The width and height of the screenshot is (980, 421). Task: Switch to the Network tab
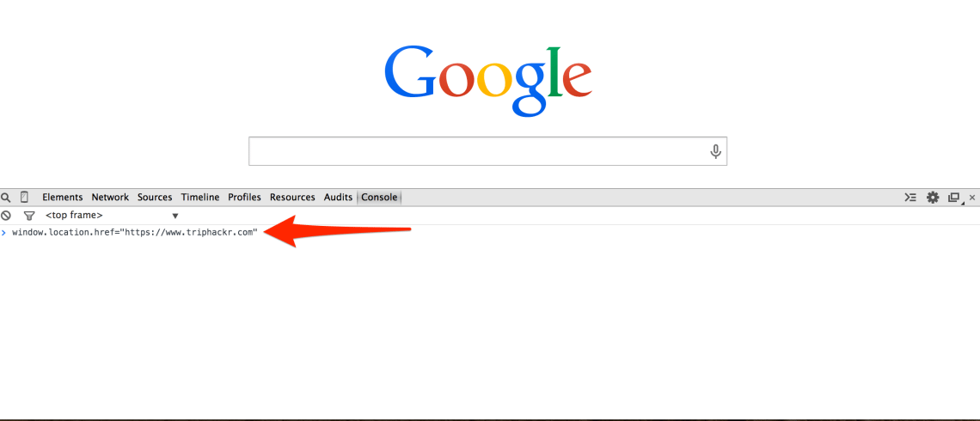click(110, 198)
